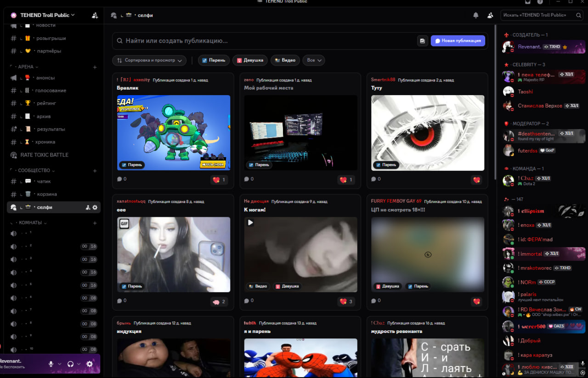Toggle the heart reaction on Мой рабочий места post

tap(346, 180)
